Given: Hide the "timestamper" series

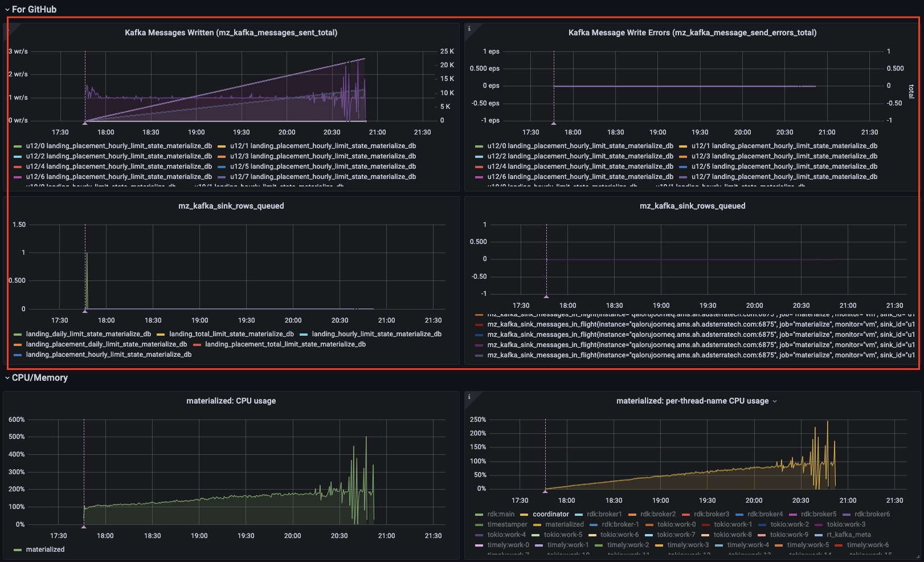Looking at the screenshot, I should click(507, 524).
